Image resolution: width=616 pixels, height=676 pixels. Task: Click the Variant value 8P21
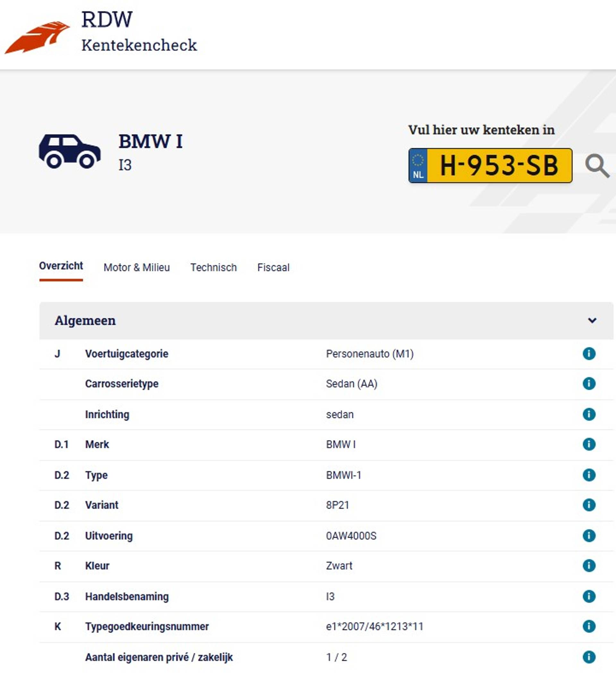point(338,505)
